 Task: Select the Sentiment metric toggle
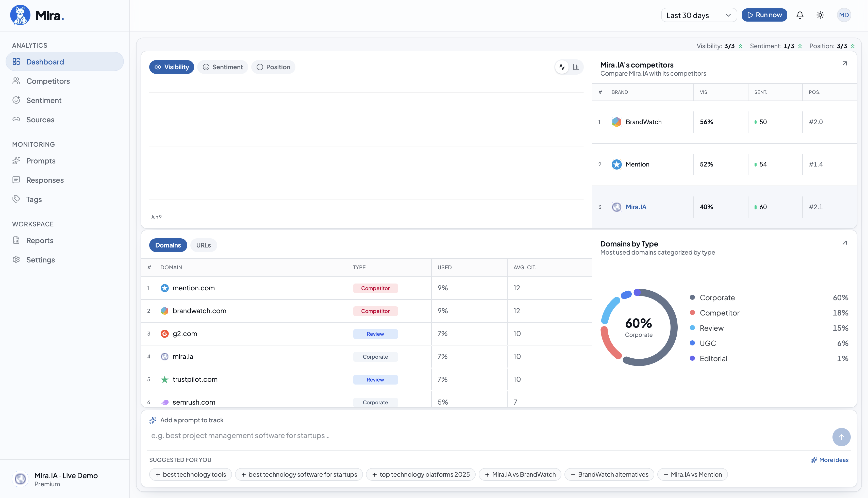(x=223, y=67)
